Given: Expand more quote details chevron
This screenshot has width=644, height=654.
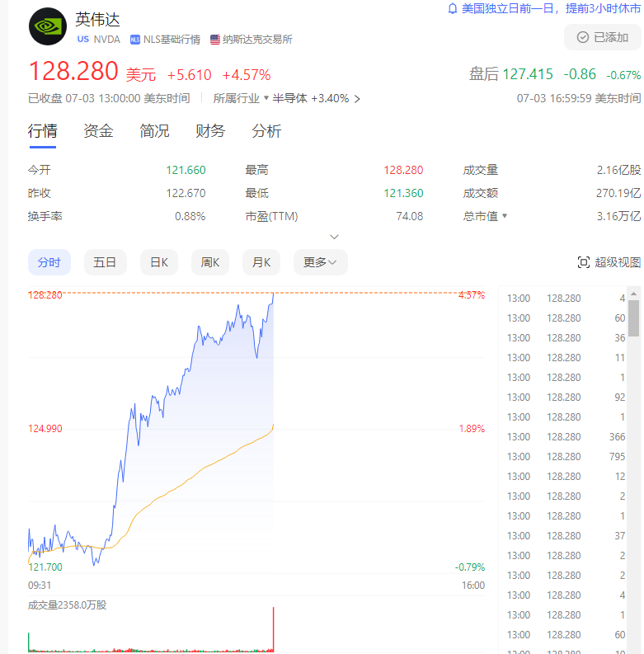Looking at the screenshot, I should click(334, 237).
